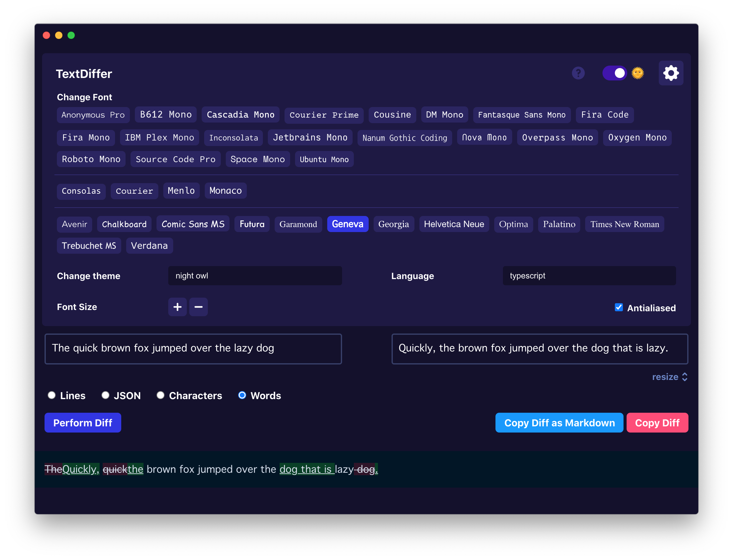The height and width of the screenshot is (560, 733).
Task: Uncheck the Antialiased checkbox
Action: 619,307
